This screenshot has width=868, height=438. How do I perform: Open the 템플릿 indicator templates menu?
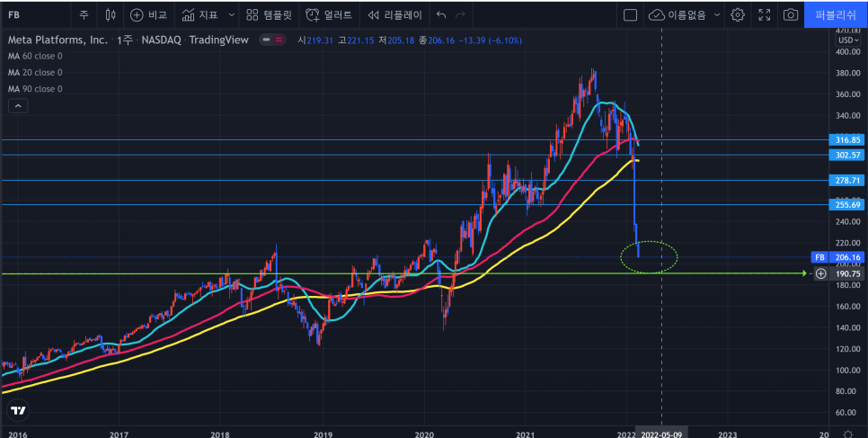click(269, 15)
